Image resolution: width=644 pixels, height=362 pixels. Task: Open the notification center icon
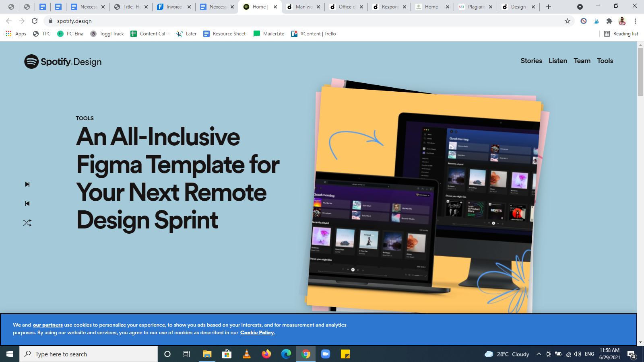pos(632,354)
